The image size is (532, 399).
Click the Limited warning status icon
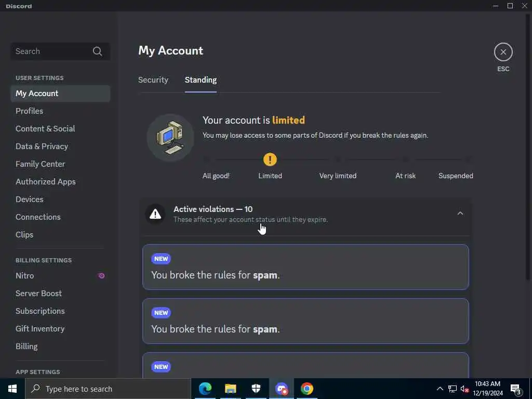click(x=270, y=159)
